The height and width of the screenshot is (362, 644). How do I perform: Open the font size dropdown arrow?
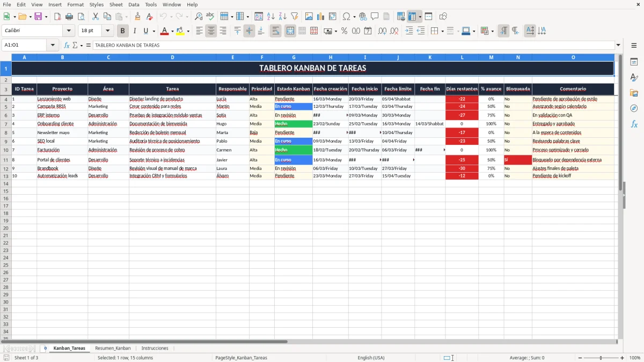(x=107, y=31)
